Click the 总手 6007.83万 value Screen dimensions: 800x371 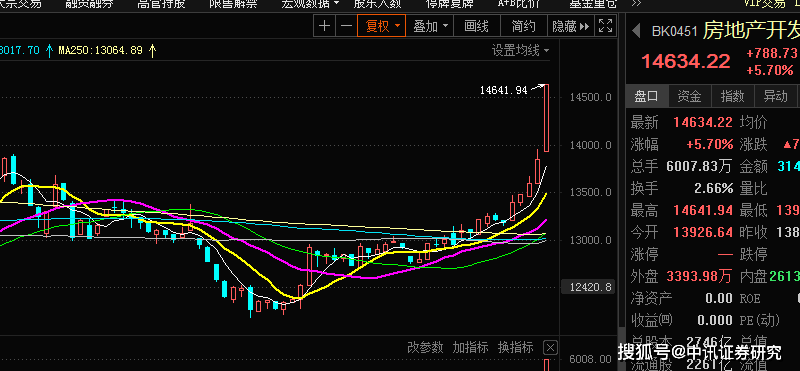(x=699, y=166)
